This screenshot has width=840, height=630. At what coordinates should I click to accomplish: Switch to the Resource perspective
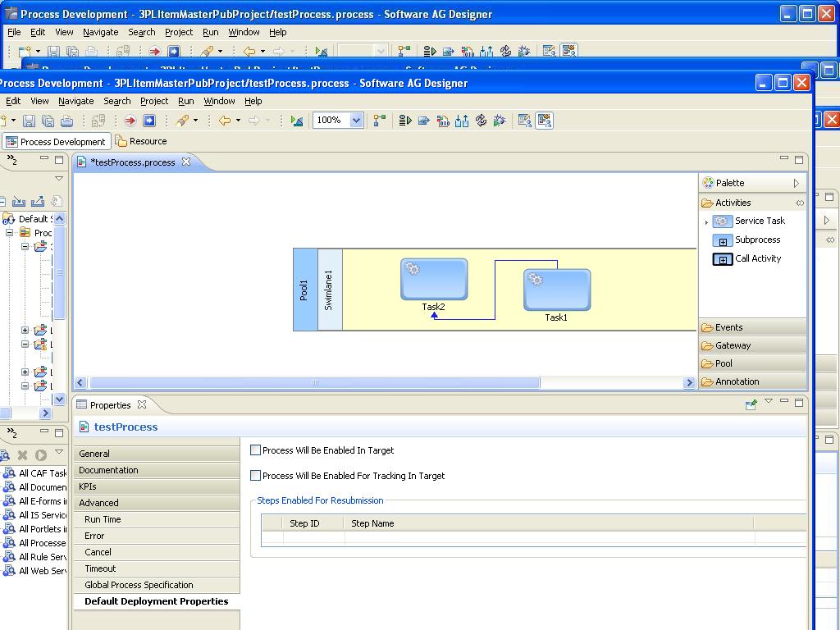(141, 141)
